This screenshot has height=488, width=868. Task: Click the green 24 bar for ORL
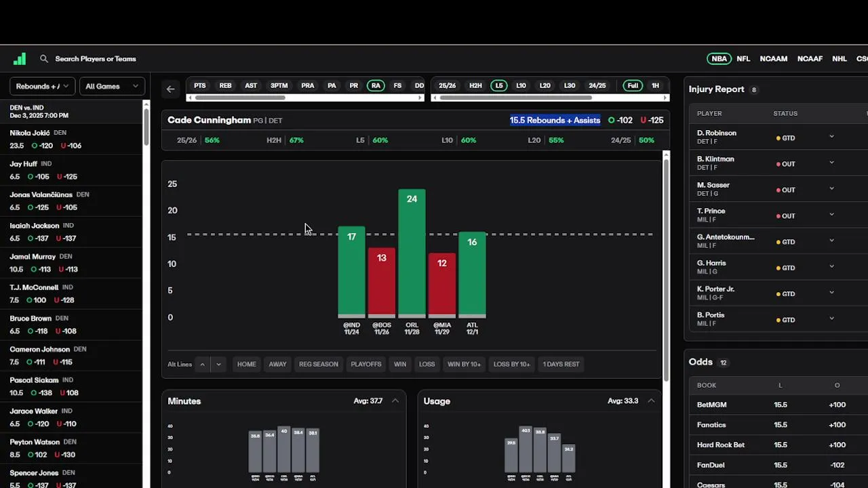[412, 253]
